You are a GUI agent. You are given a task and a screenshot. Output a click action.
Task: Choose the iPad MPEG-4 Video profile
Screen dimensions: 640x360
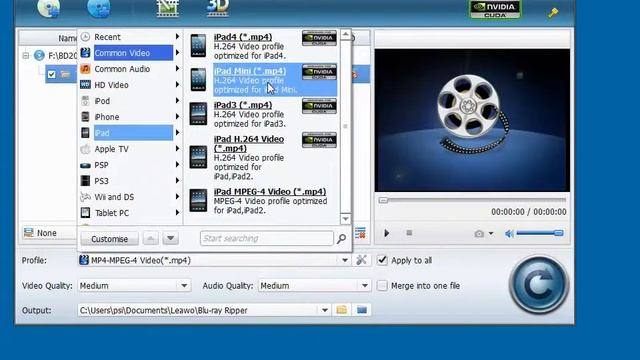click(263, 200)
